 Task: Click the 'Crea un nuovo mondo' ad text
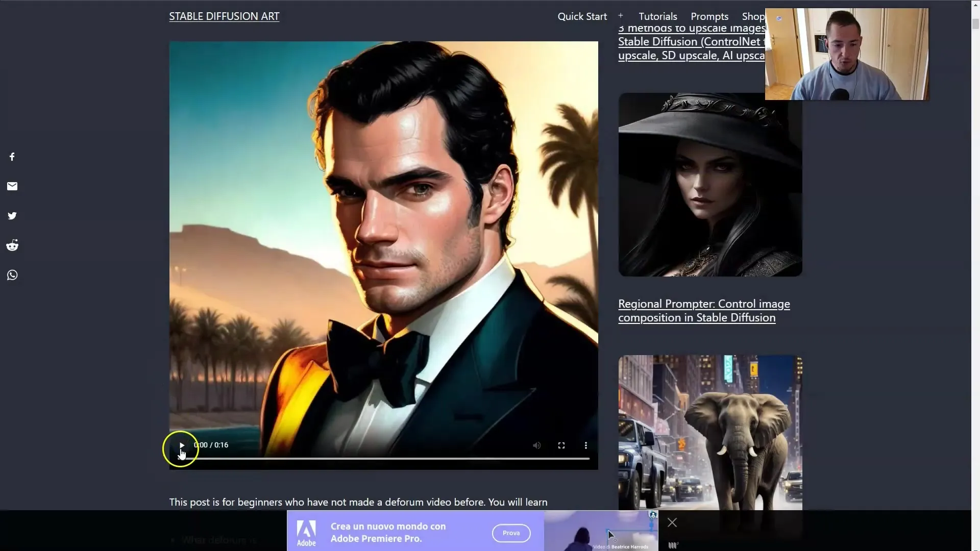tap(388, 532)
